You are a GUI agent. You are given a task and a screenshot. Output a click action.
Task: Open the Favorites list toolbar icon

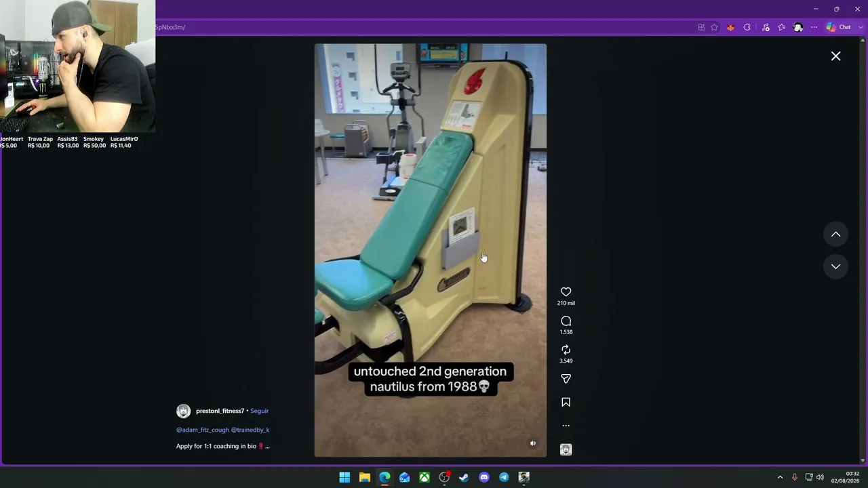click(x=782, y=27)
